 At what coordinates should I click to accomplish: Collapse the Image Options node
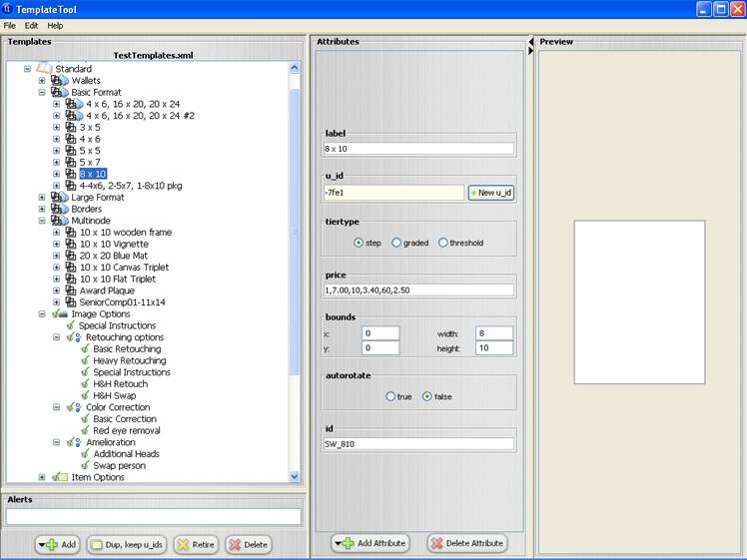click(x=42, y=313)
